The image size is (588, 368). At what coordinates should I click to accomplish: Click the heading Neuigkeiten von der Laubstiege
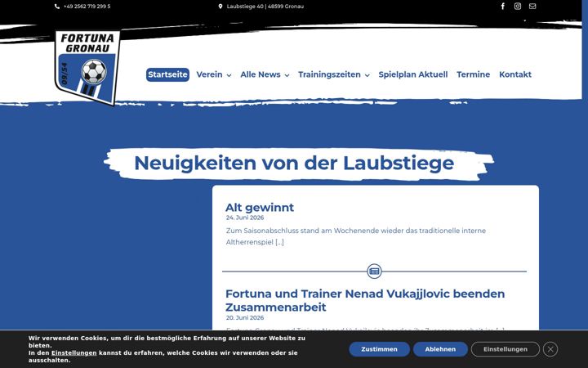294,163
